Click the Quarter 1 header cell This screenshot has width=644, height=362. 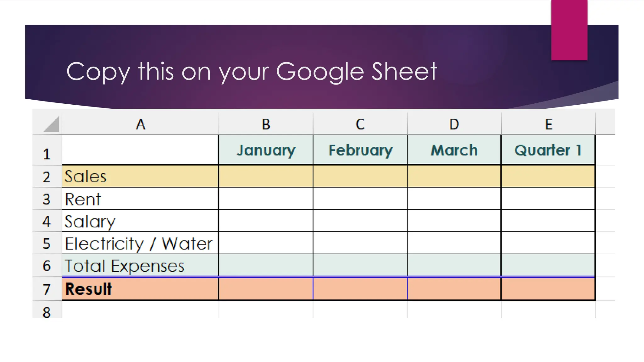click(x=548, y=150)
